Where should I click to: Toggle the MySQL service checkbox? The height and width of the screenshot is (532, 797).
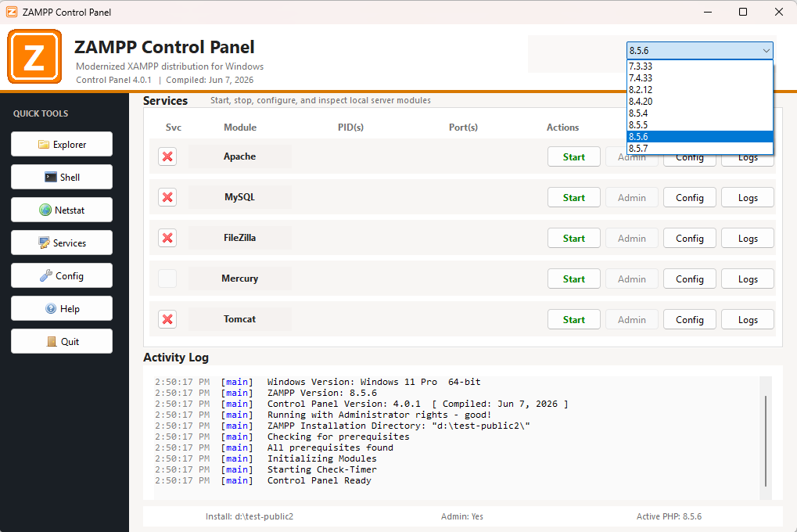tap(167, 197)
